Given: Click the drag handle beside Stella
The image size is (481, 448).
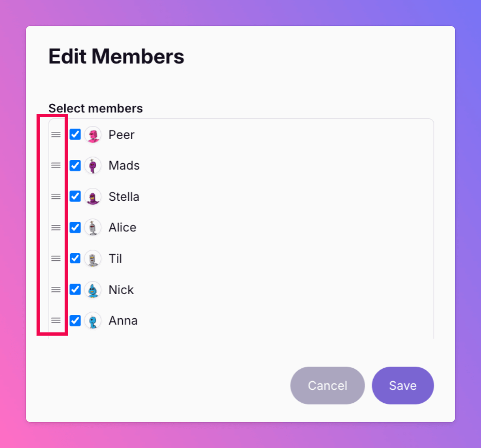Looking at the screenshot, I should pyautogui.click(x=56, y=196).
